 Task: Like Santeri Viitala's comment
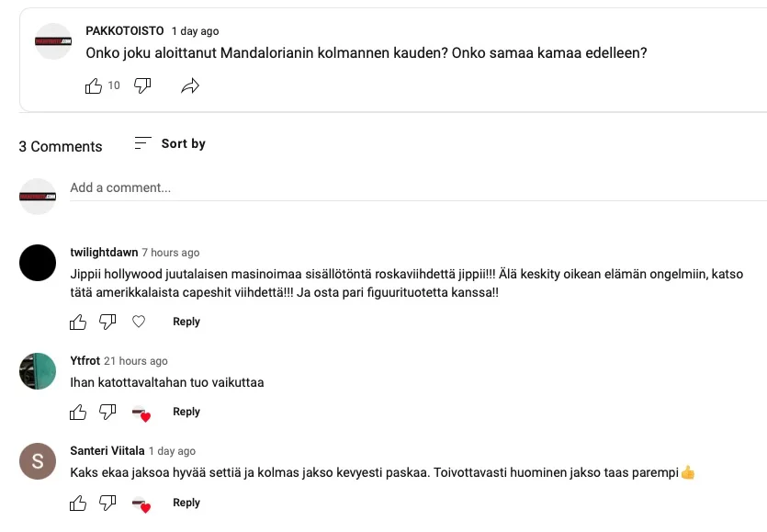78,503
